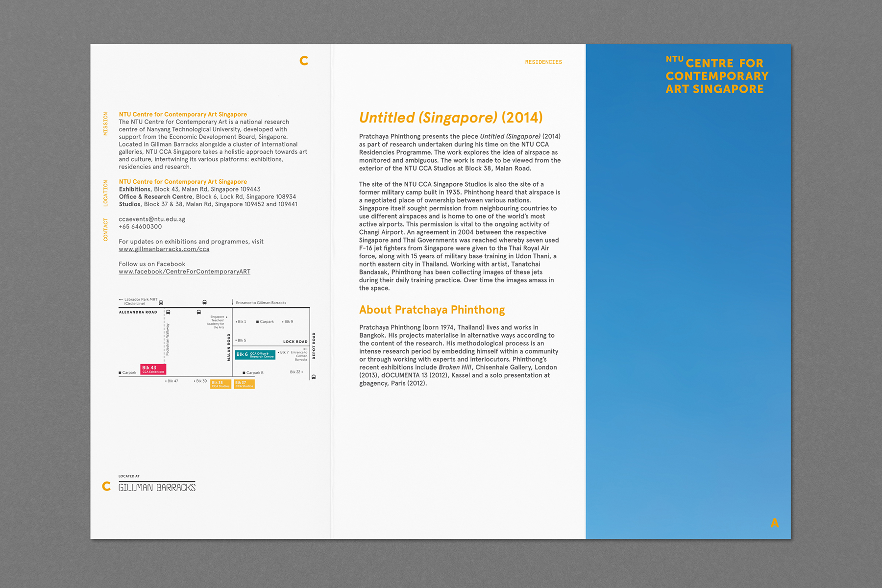Image resolution: width=882 pixels, height=588 pixels.
Task: Click the orange C logo beside Gillman Barracks
Action: coord(106,486)
